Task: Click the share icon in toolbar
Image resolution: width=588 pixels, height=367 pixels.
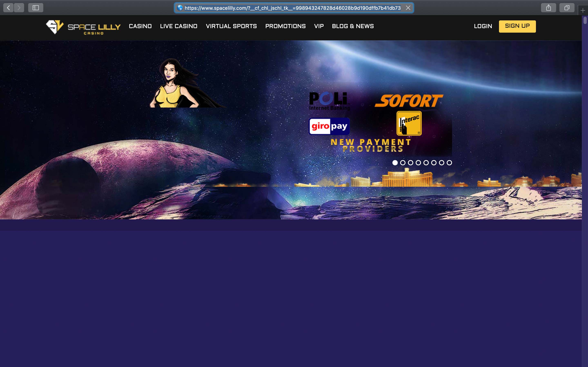Action: tap(548, 8)
